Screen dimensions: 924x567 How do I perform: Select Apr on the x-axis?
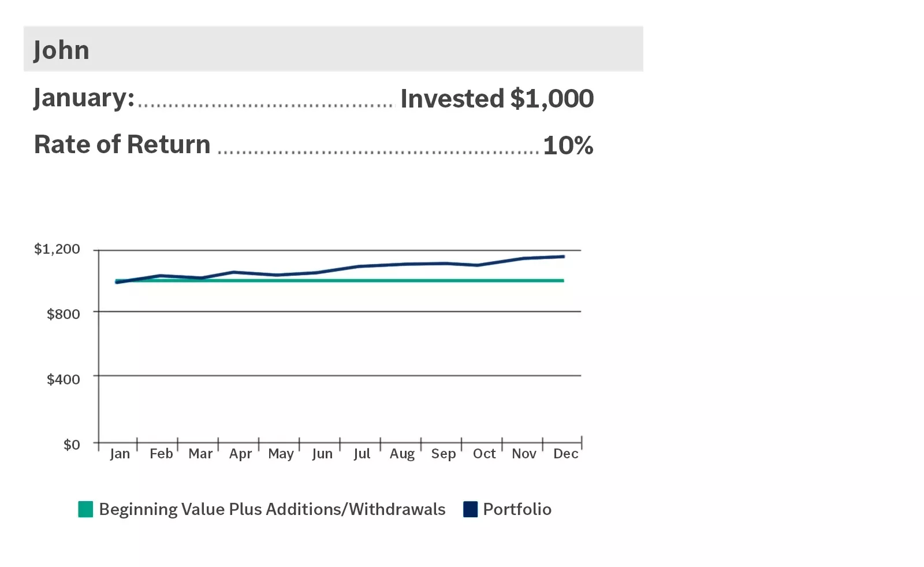240,454
